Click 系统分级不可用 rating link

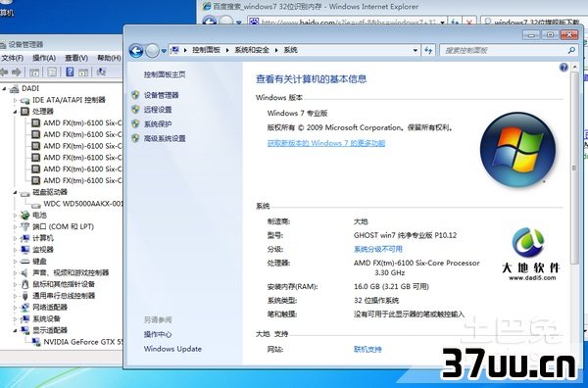click(377, 249)
